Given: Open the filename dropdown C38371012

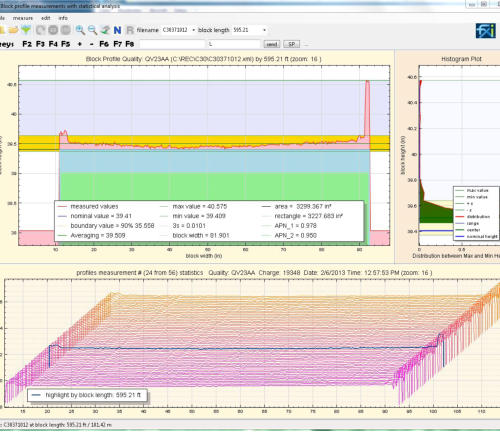Looking at the screenshot, I should click(x=179, y=30).
